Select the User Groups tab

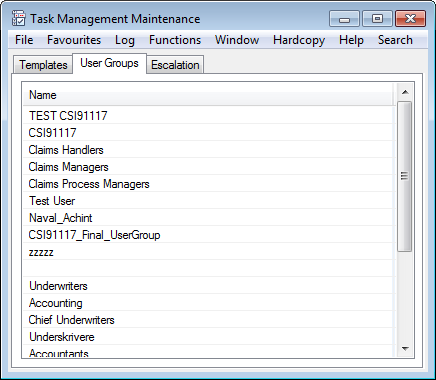click(109, 63)
